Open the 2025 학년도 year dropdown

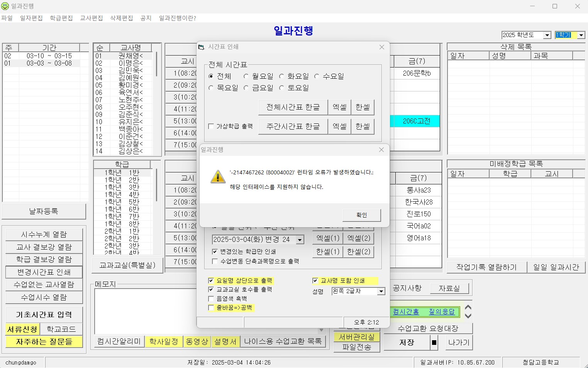click(x=547, y=35)
